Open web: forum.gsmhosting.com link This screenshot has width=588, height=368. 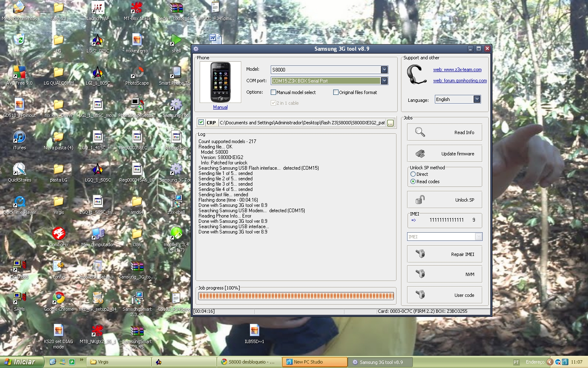(460, 81)
